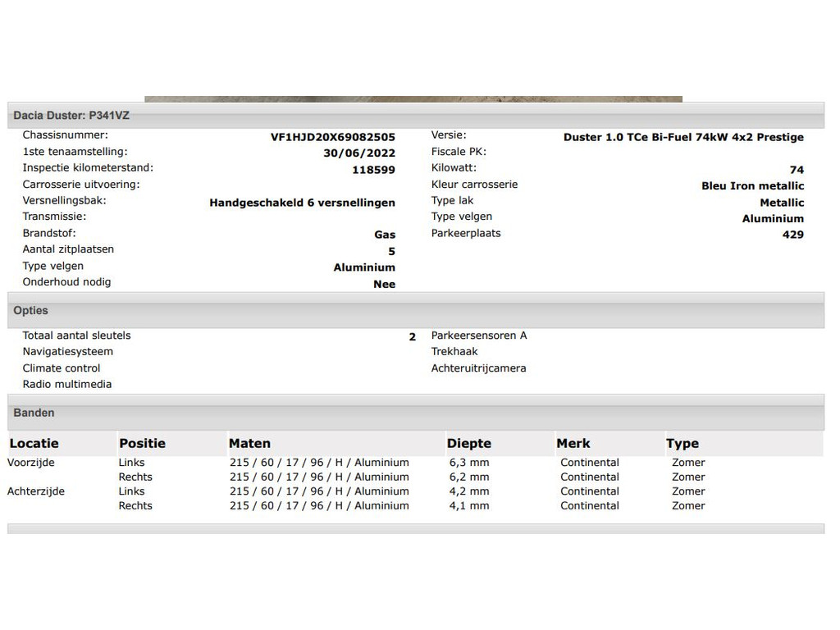Click Bleu Iron metallic color value

(753, 186)
